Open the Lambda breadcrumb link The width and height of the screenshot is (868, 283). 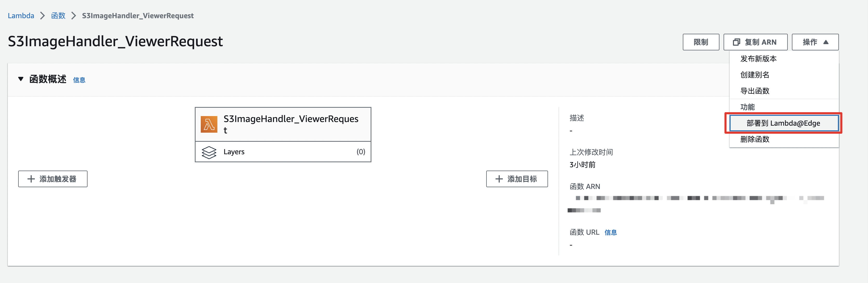(x=21, y=16)
